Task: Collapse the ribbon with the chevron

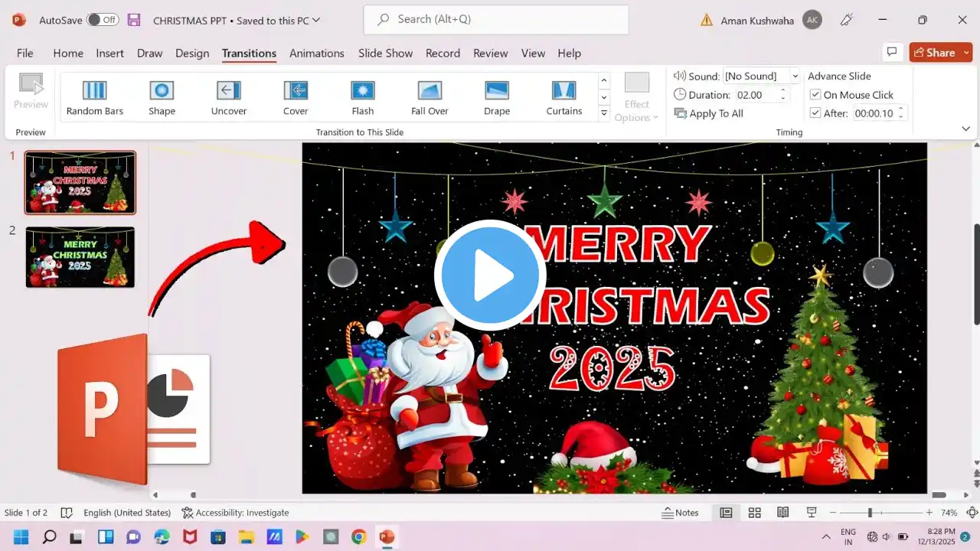Action: pos(965,129)
